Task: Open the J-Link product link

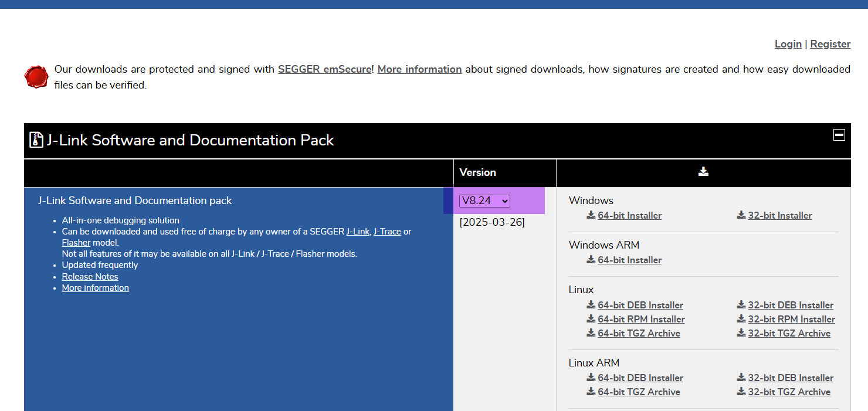Action: pos(358,231)
